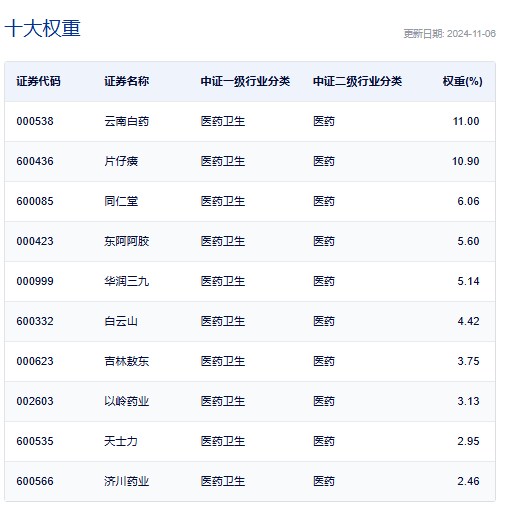Screen dimensions: 517x505
Task: Click second-level 医药 in the 片仔癀 row
Action: (x=324, y=161)
